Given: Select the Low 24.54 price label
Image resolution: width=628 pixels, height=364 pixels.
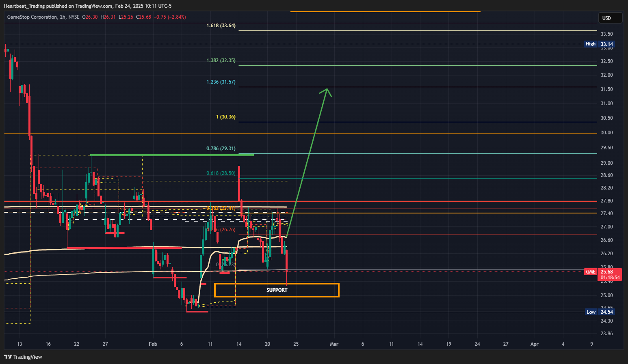Looking at the screenshot, I should (600, 312).
